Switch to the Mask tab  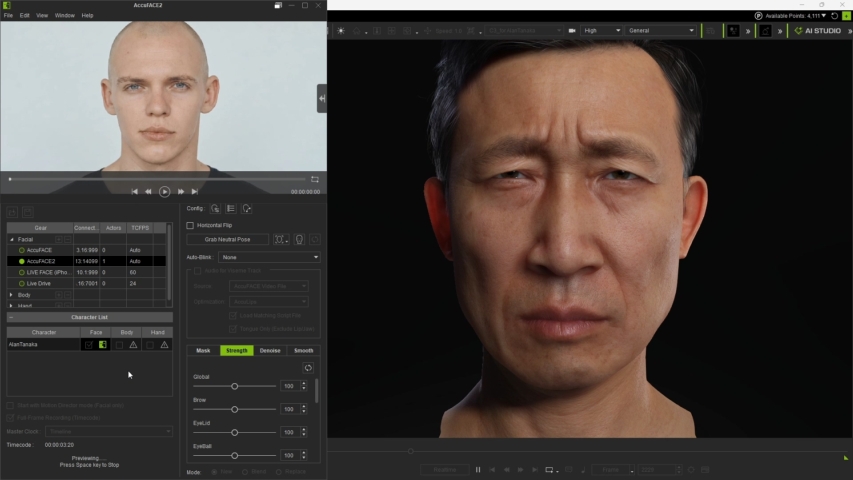pyautogui.click(x=203, y=351)
